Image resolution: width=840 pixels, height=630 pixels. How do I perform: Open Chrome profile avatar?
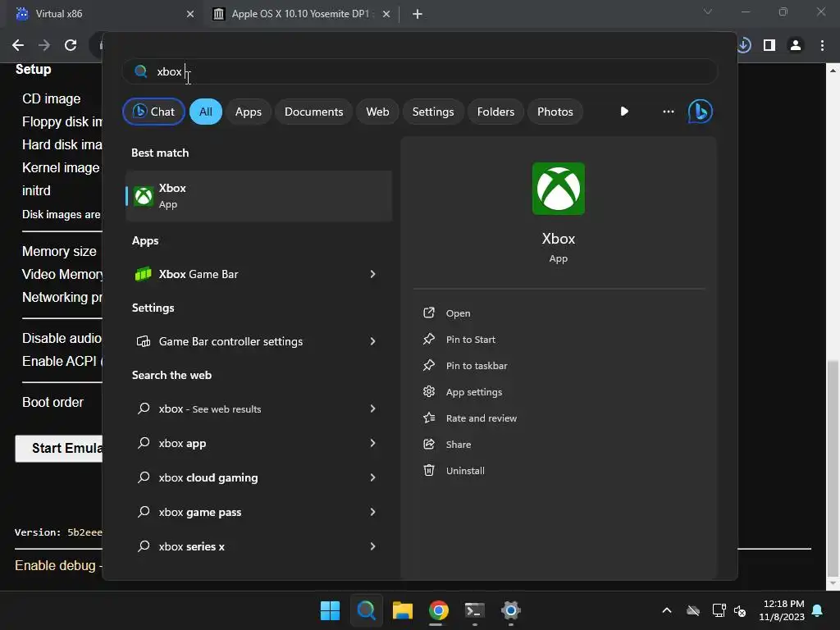coord(796,46)
